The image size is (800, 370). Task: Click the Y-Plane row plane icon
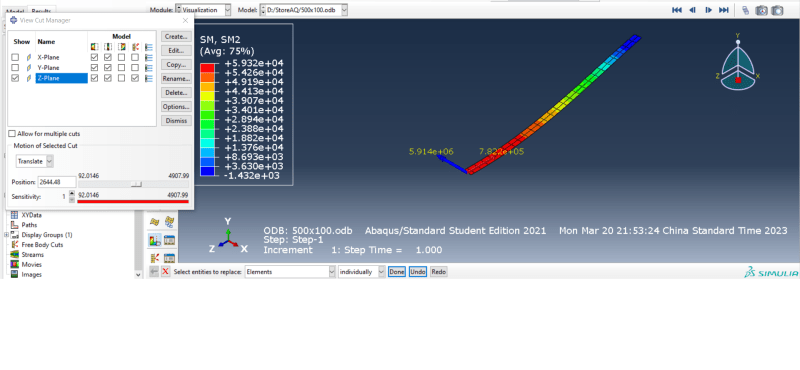click(x=29, y=67)
